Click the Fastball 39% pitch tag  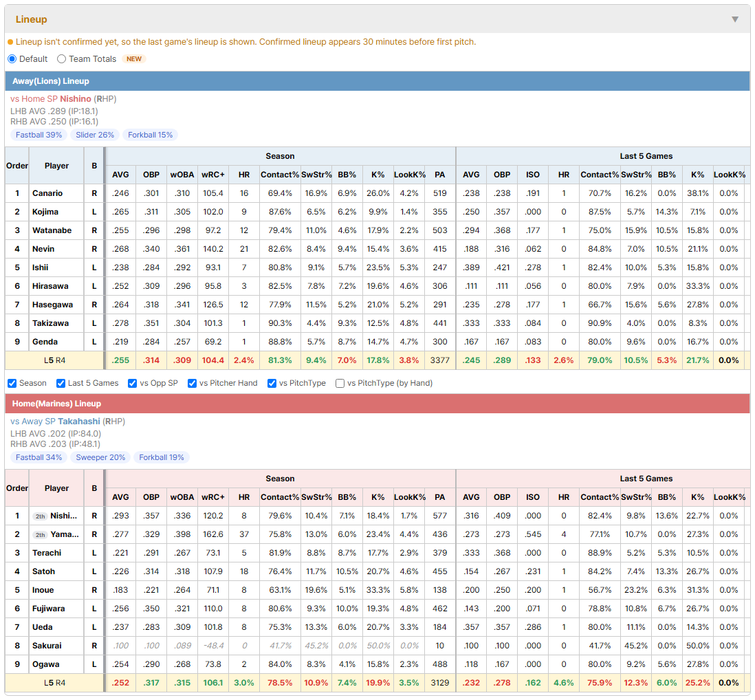click(x=39, y=135)
